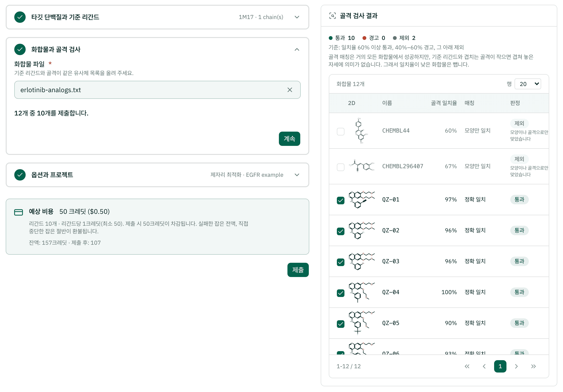
Task: Open the 행 rows-per-page dropdown showing 20
Action: 527,84
